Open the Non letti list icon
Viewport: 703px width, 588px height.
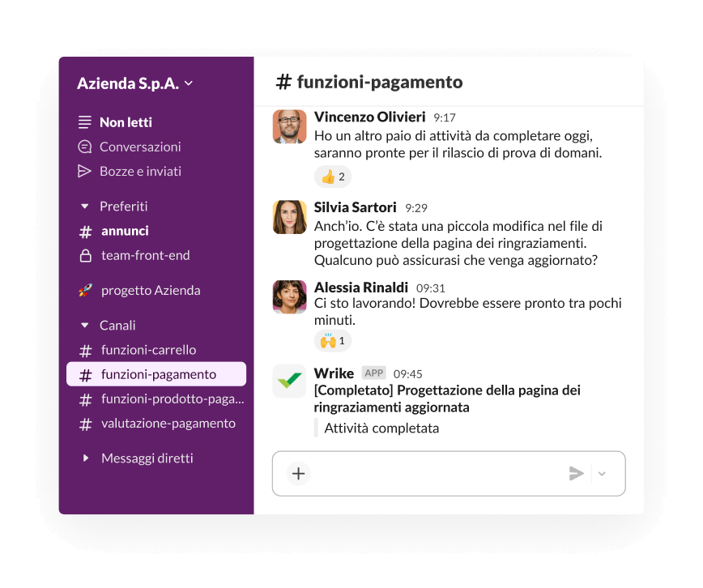coord(85,122)
